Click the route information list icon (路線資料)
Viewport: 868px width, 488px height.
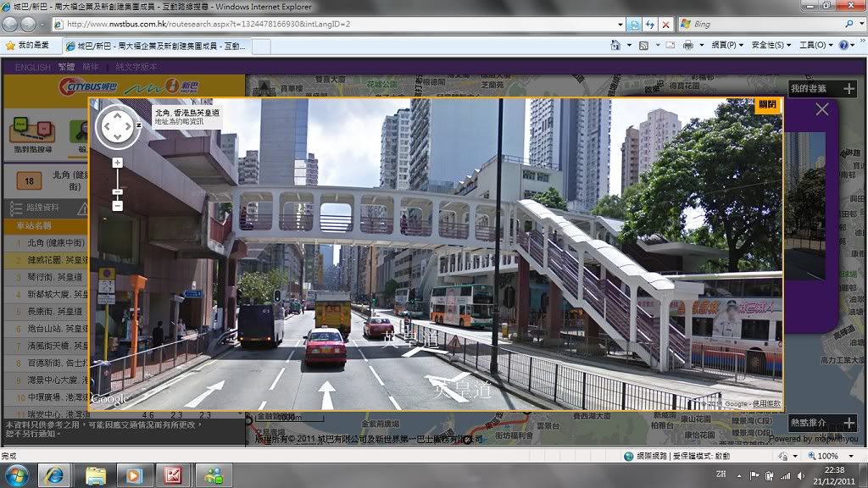(x=15, y=208)
